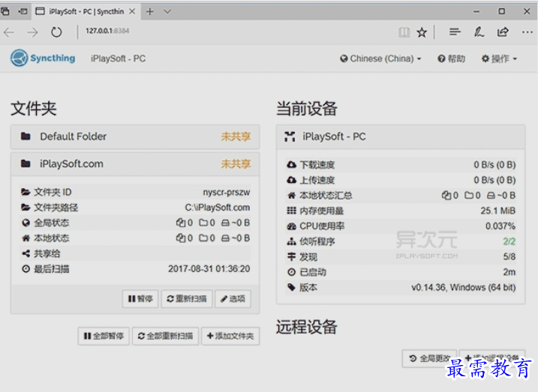Click the listeners value 2/2
This screenshot has width=538, height=392.
pyautogui.click(x=509, y=241)
